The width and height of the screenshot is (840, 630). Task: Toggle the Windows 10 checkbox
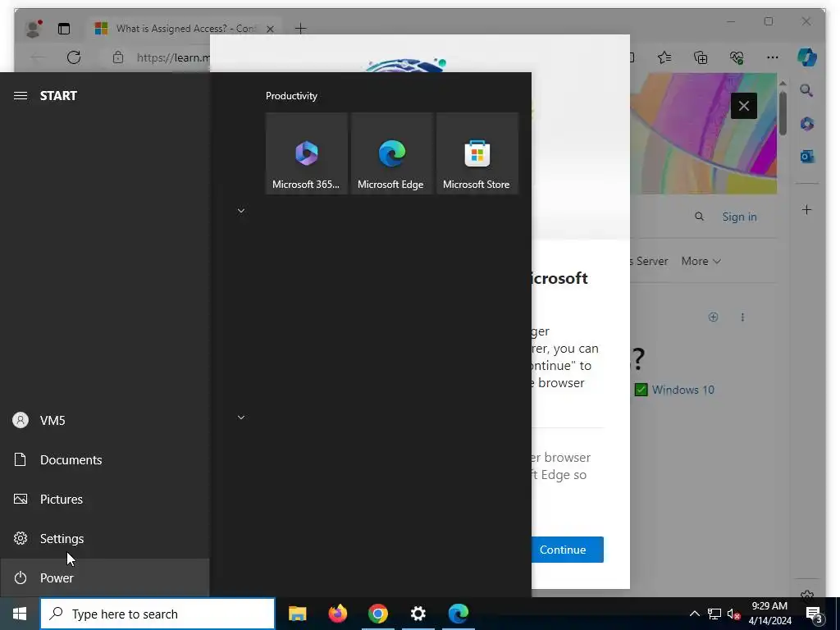[x=641, y=390]
